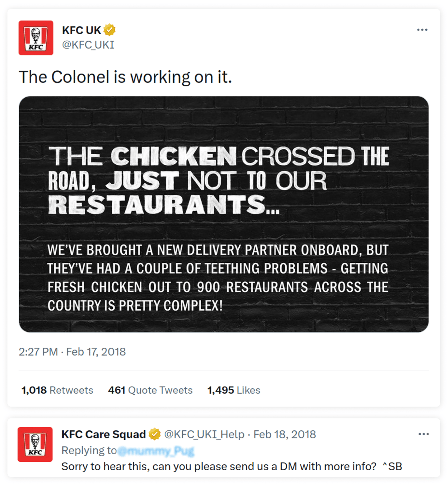
Task: Open the @KFC_UKI profile handle
Action: 87,44
